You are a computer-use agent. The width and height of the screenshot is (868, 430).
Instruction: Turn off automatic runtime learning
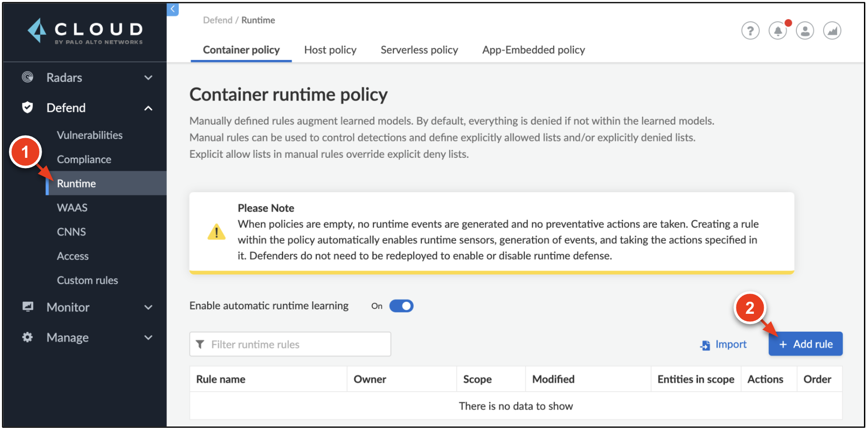(x=401, y=306)
